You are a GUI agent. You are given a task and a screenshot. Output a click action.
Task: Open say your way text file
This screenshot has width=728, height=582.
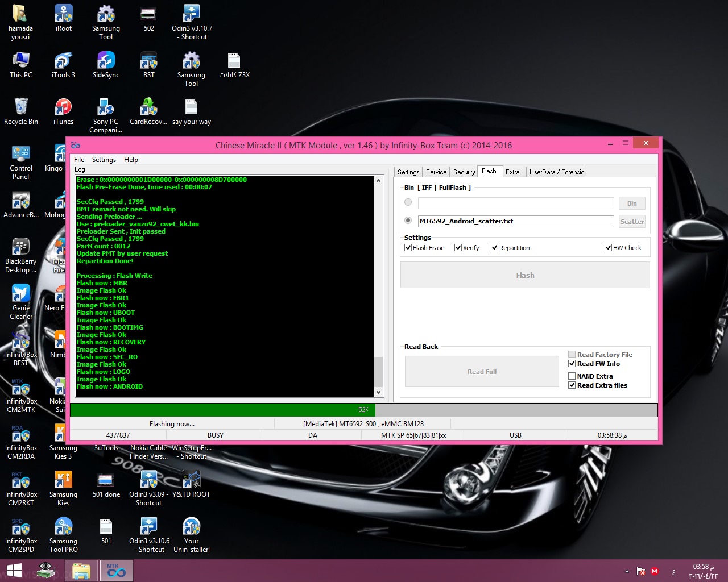click(191, 111)
